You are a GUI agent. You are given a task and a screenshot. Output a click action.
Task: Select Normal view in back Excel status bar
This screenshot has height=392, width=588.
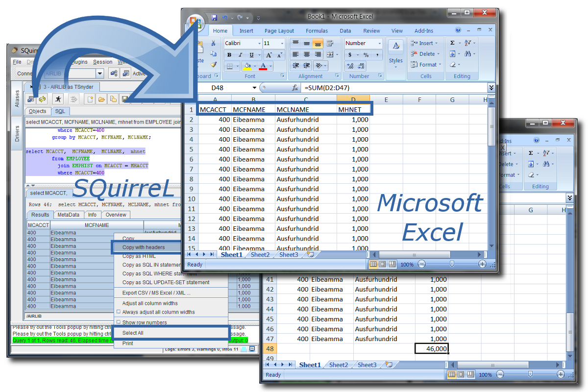point(452,374)
